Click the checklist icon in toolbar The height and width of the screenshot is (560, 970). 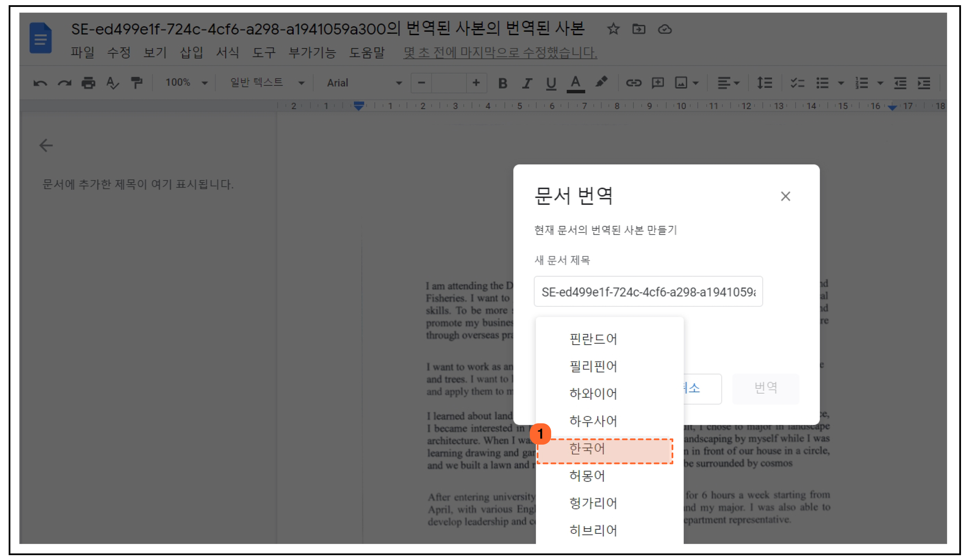[x=797, y=83]
